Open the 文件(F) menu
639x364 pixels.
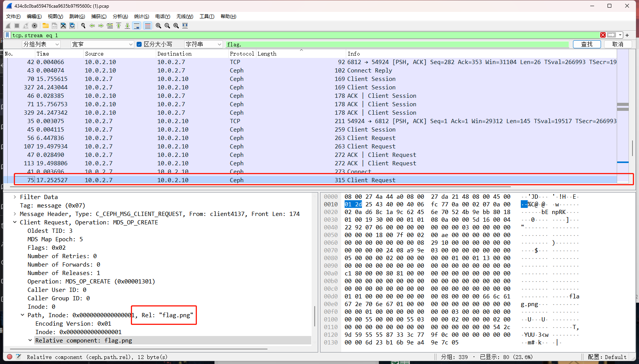(13, 16)
